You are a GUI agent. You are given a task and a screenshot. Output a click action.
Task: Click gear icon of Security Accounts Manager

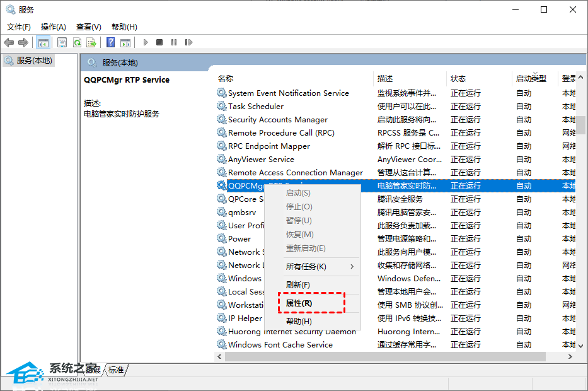222,119
